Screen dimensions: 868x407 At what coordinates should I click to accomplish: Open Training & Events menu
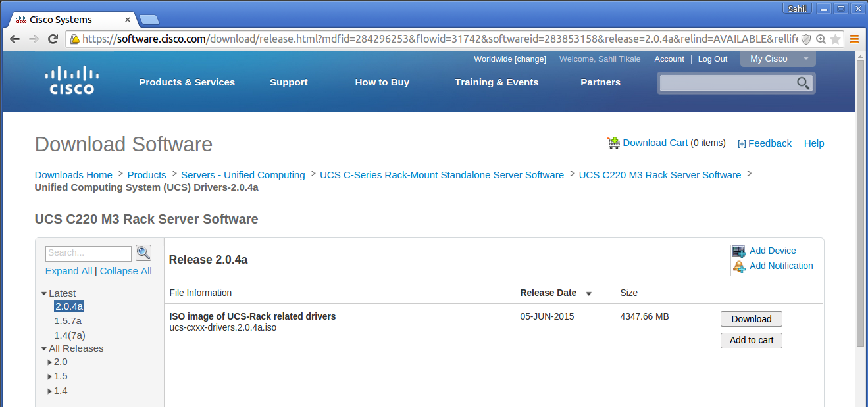coord(497,82)
